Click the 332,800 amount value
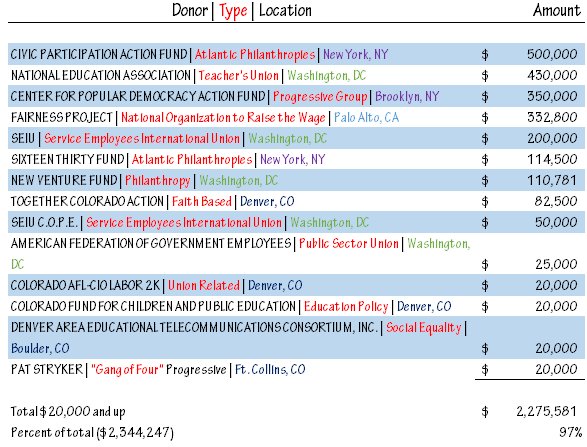The width and height of the screenshot is (587, 447). tap(552, 118)
